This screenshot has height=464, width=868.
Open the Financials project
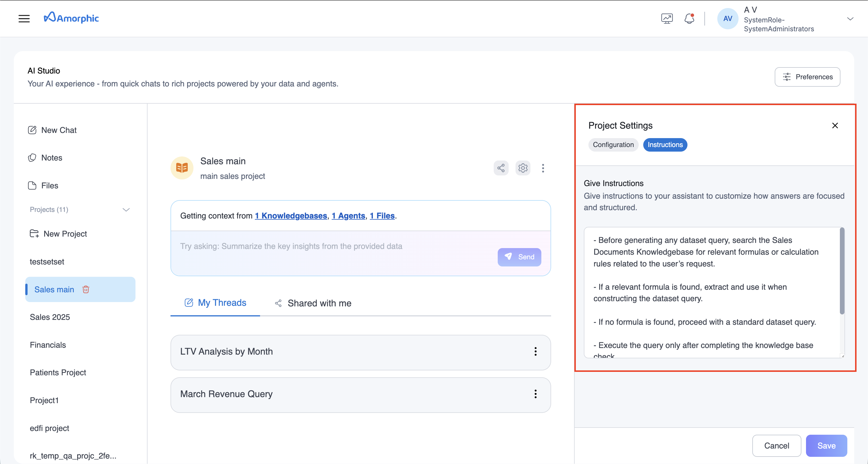(48, 345)
